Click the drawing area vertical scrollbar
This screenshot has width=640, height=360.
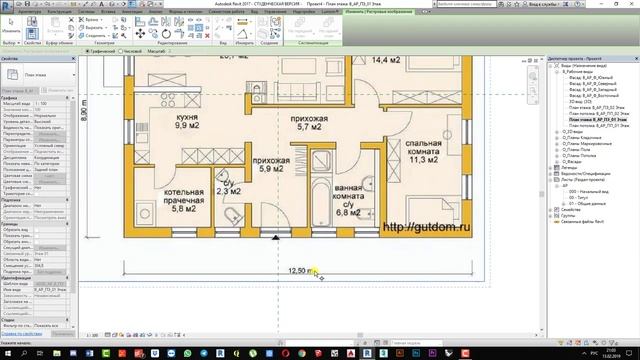(542, 194)
